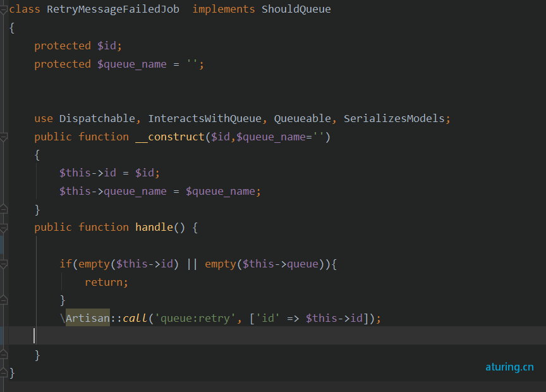
Task: Click the italic 'call' method name
Action: point(135,318)
